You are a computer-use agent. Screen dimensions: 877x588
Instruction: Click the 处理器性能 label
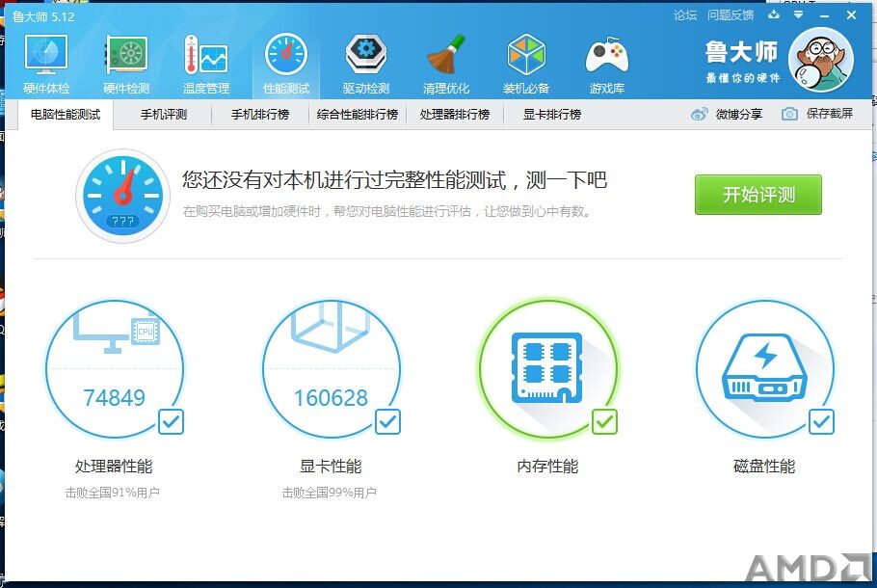(114, 466)
